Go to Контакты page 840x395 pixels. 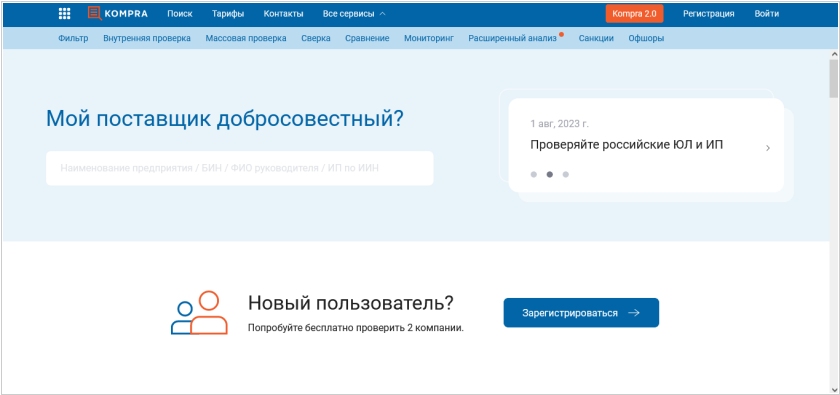283,14
